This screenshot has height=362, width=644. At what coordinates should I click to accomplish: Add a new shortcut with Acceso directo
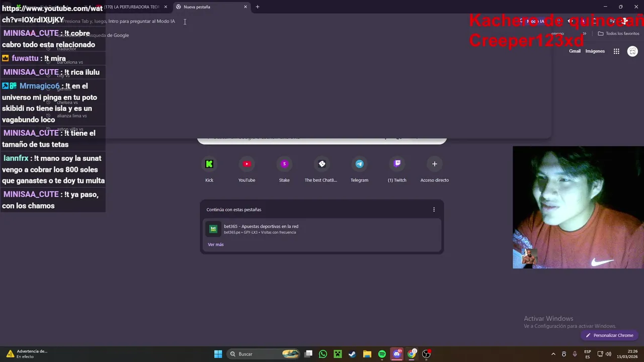(434, 170)
